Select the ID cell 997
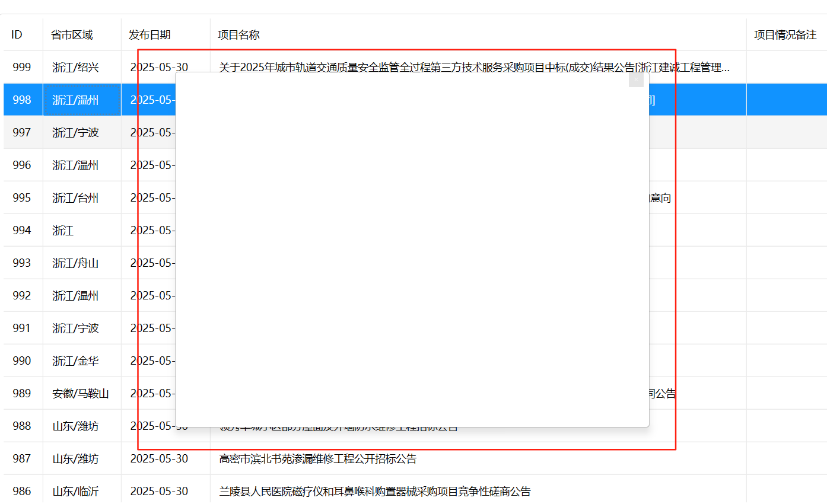827x504 pixels. [x=22, y=132]
